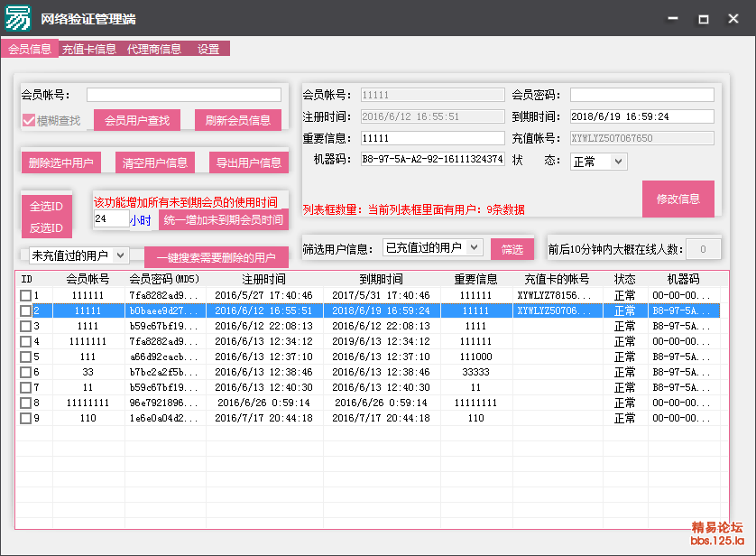This screenshot has width=756, height=556.
Task: Tick the checkbox for row ID 6
Action: [x=25, y=372]
